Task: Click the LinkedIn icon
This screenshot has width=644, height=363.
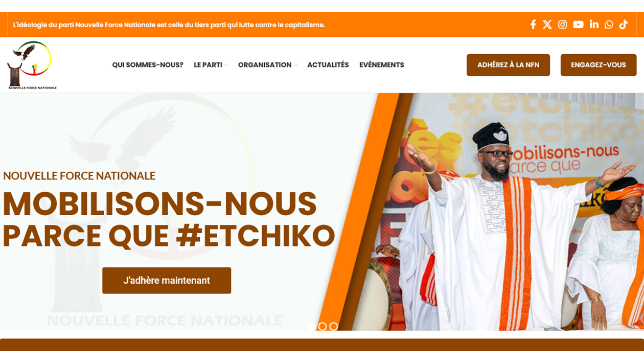Action: [x=594, y=25]
